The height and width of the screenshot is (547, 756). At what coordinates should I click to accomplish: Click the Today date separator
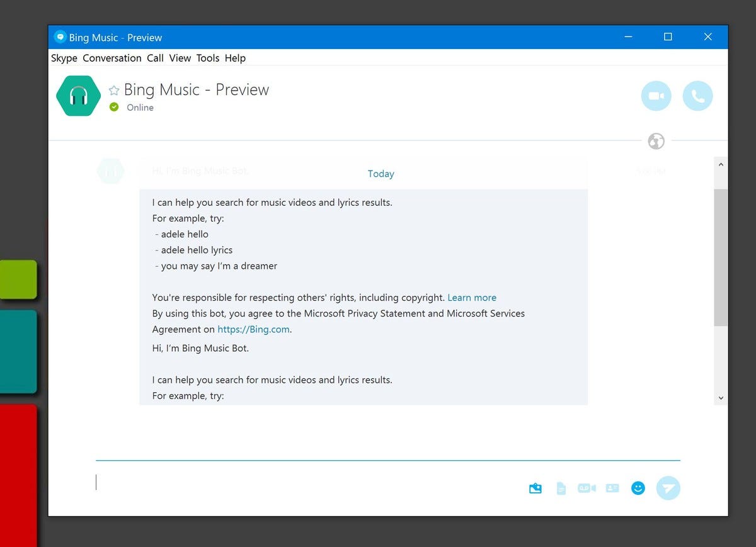click(381, 174)
